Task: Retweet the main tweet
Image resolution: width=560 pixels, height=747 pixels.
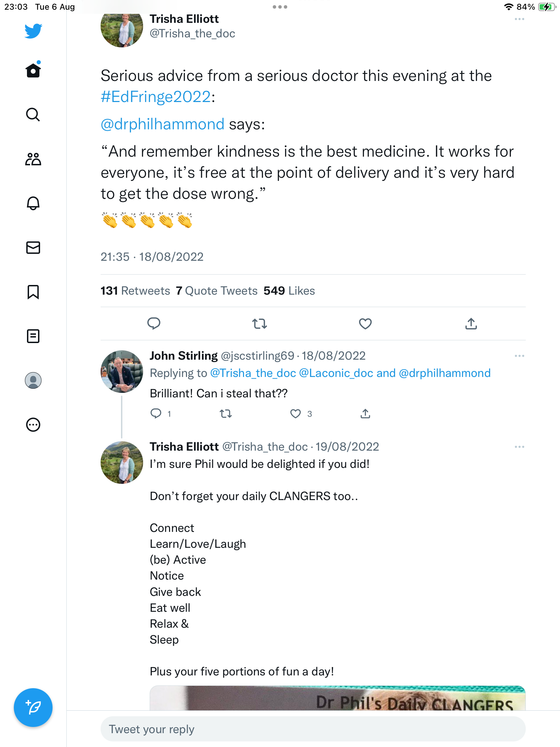Action: 259,324
